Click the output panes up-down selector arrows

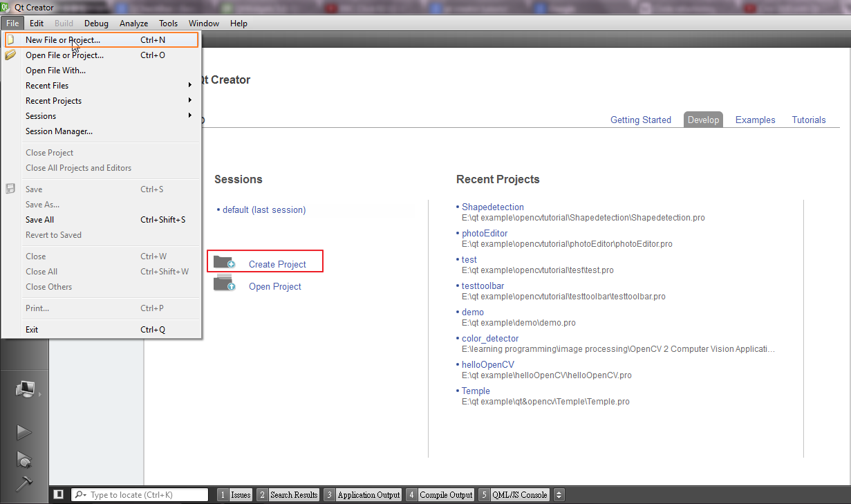coord(559,495)
